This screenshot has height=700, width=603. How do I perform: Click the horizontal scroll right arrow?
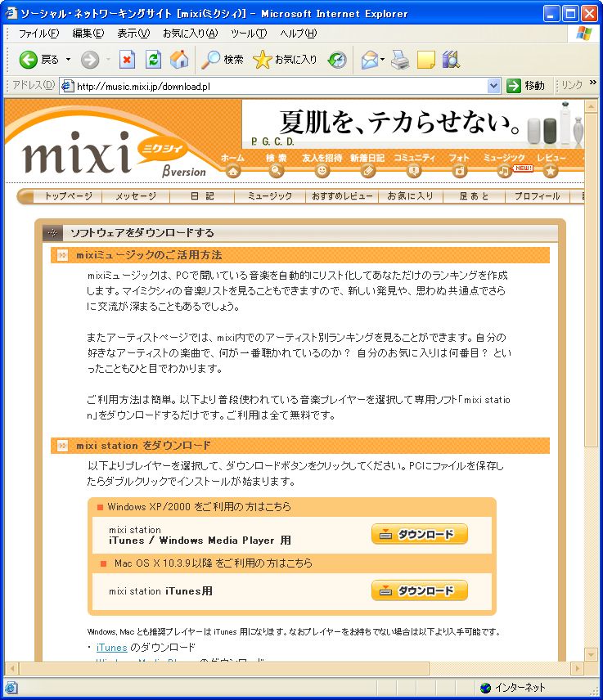[x=578, y=668]
